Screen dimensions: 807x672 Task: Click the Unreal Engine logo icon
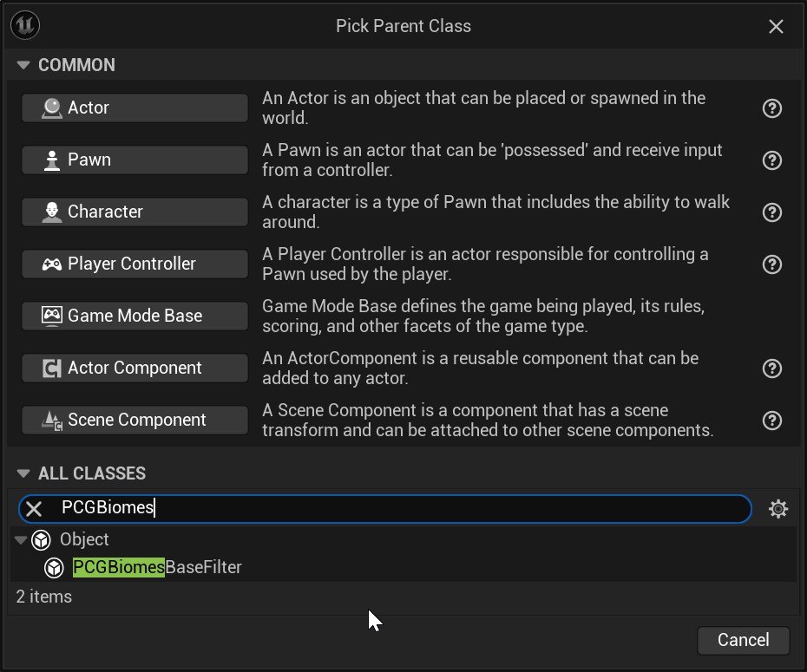(25, 25)
